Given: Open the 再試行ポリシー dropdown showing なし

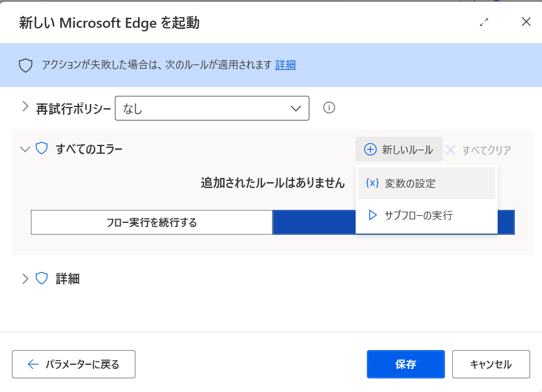Looking at the screenshot, I should pyautogui.click(x=212, y=108).
